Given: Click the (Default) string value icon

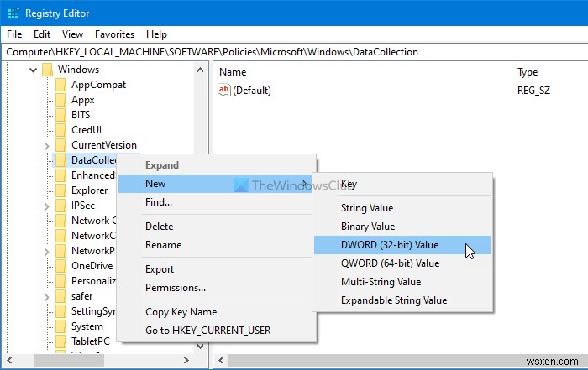Looking at the screenshot, I should click(x=224, y=90).
